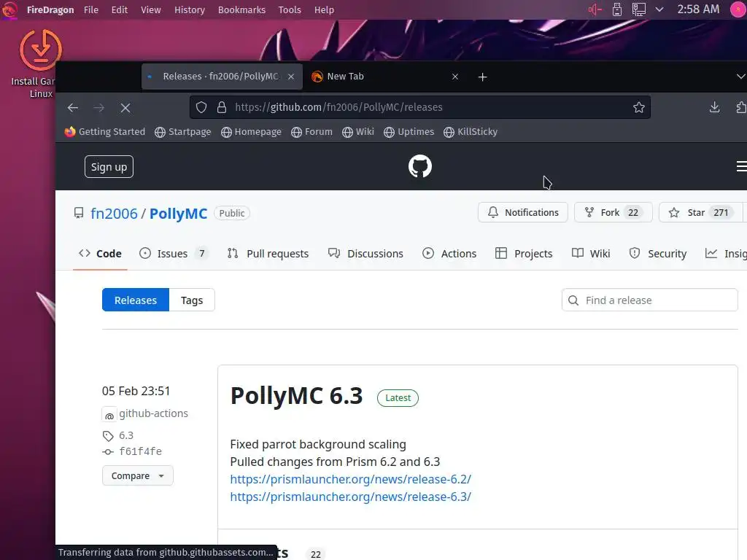Open the File menu

(91, 10)
